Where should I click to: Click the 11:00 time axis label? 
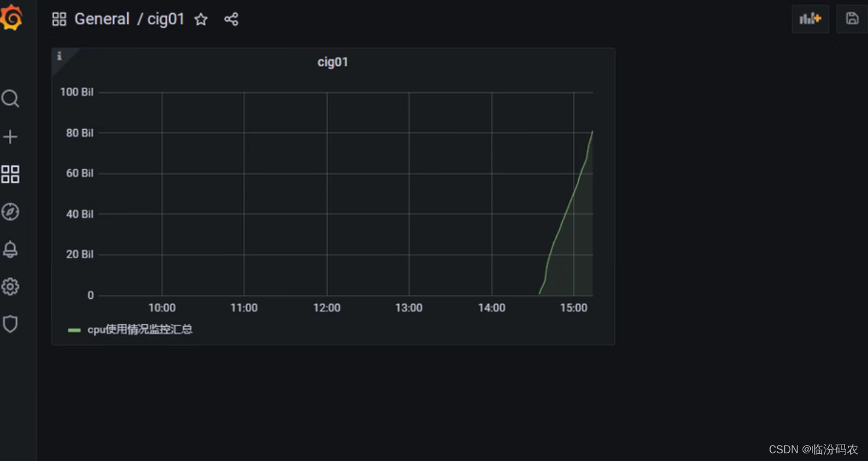pos(244,308)
